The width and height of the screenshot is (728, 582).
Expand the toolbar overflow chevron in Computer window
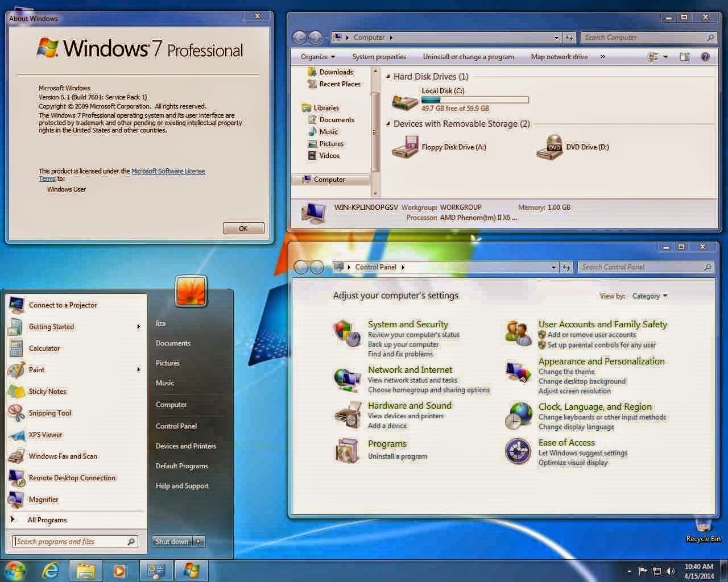coord(602,57)
